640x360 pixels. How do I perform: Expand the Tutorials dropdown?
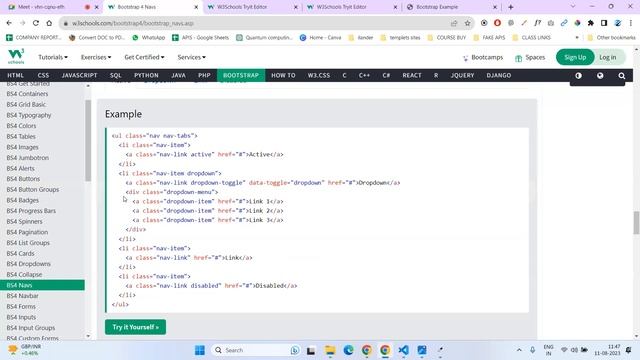53,57
